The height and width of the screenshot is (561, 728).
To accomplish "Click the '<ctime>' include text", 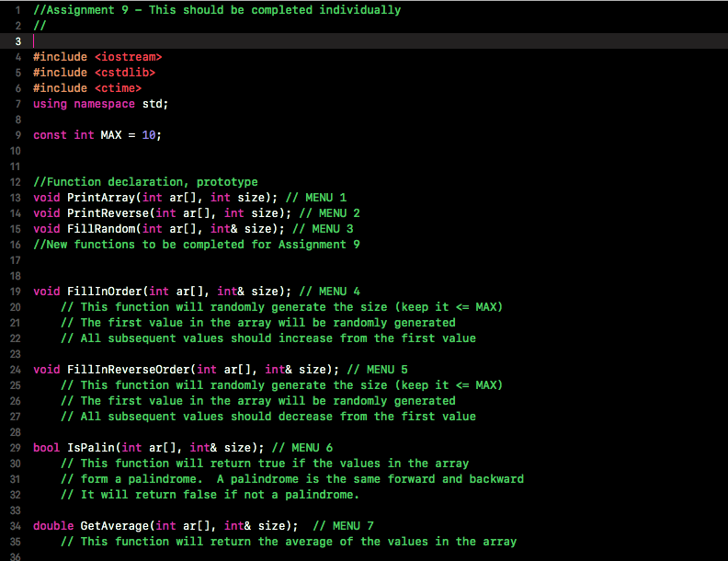I will coord(118,88).
